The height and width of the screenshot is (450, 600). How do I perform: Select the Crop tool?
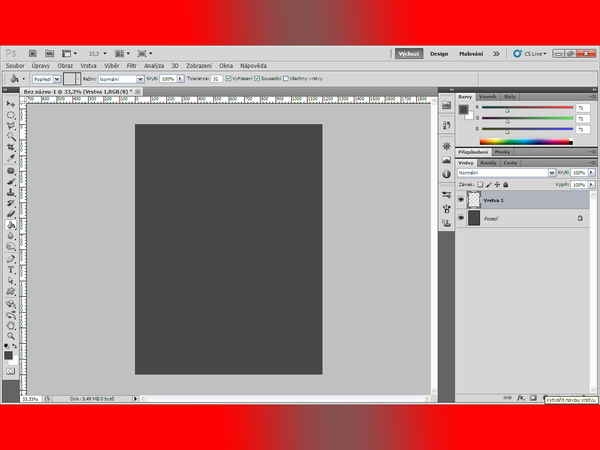pyautogui.click(x=10, y=146)
